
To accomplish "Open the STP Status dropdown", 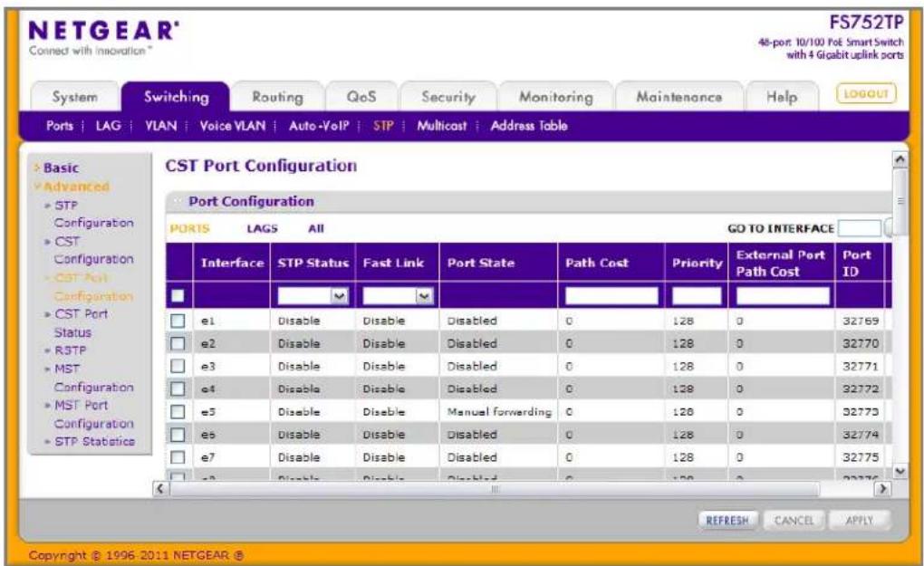I will 313,295.
